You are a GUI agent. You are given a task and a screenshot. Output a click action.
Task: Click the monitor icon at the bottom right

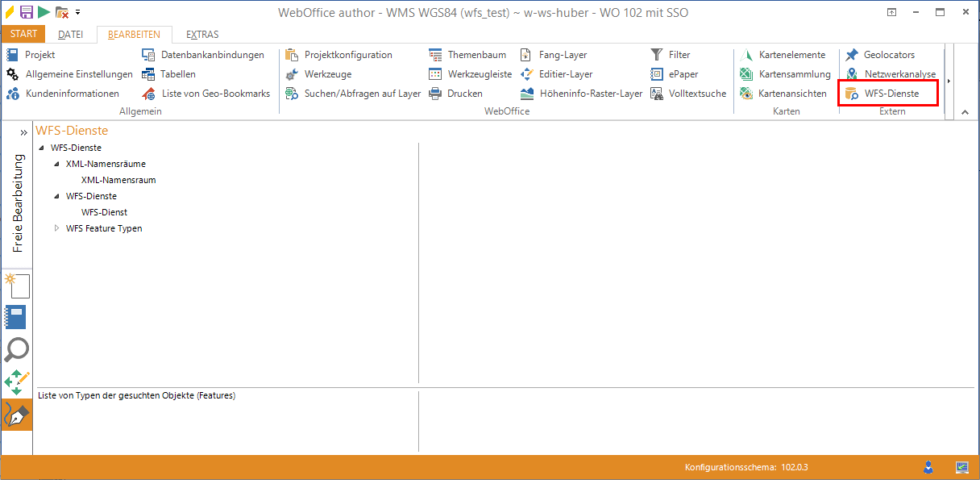pos(961,466)
